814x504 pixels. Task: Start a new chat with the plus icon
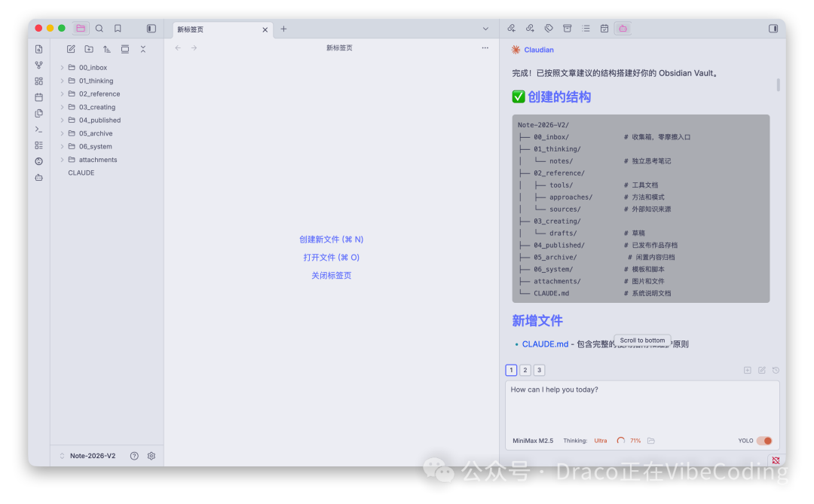point(747,370)
